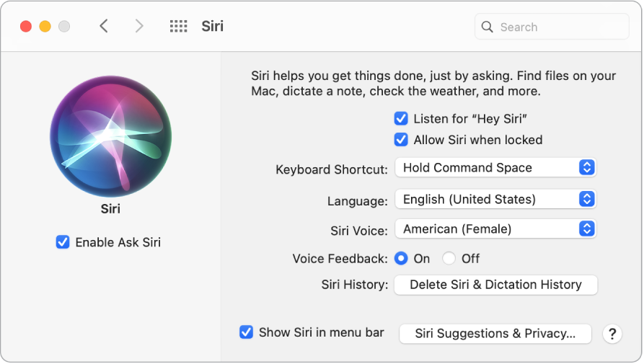Image resolution: width=644 pixels, height=364 pixels.
Task: Toggle Allow Siri when locked
Action: (401, 140)
